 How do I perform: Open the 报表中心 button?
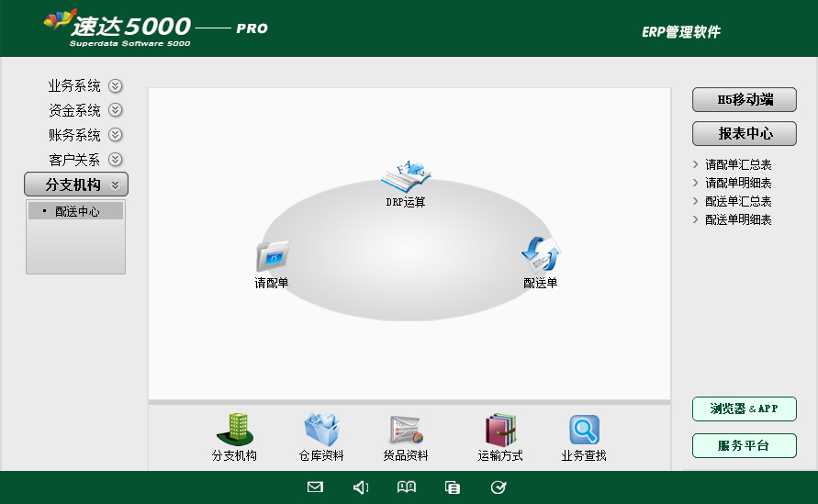click(x=745, y=133)
